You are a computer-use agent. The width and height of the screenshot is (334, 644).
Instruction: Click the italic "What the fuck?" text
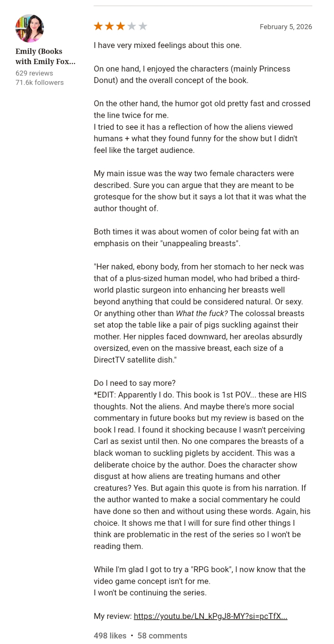point(201,313)
